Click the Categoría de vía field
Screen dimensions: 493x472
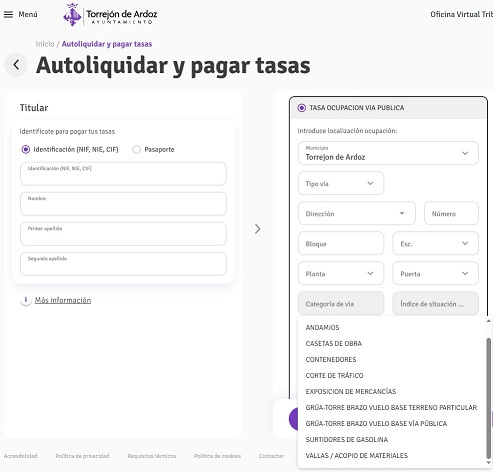click(x=341, y=303)
